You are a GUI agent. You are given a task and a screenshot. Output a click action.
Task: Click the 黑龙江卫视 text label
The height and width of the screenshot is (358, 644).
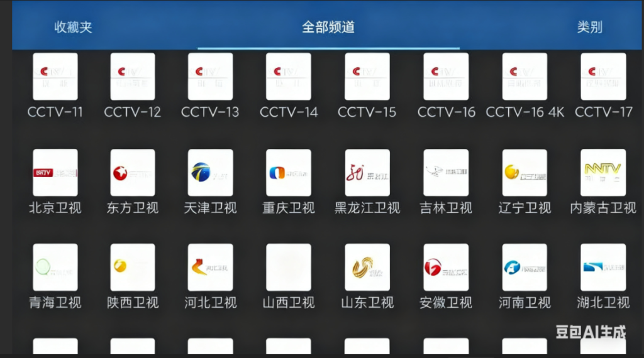pos(367,208)
